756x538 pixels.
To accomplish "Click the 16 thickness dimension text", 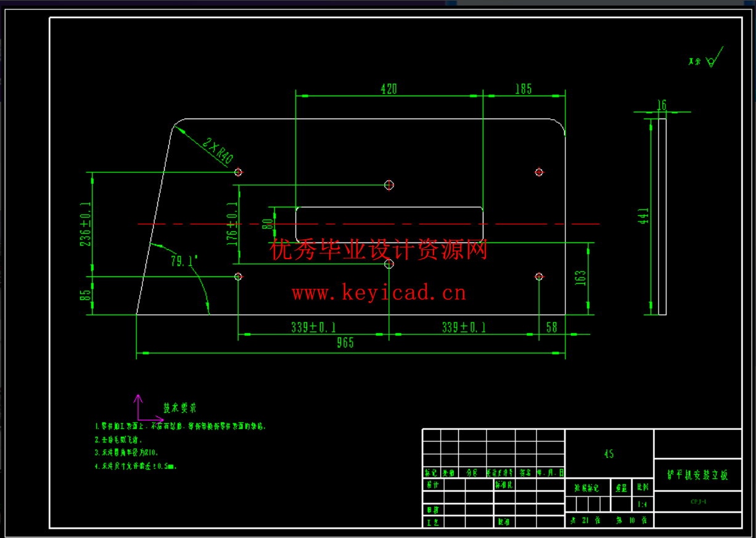I will [662, 106].
